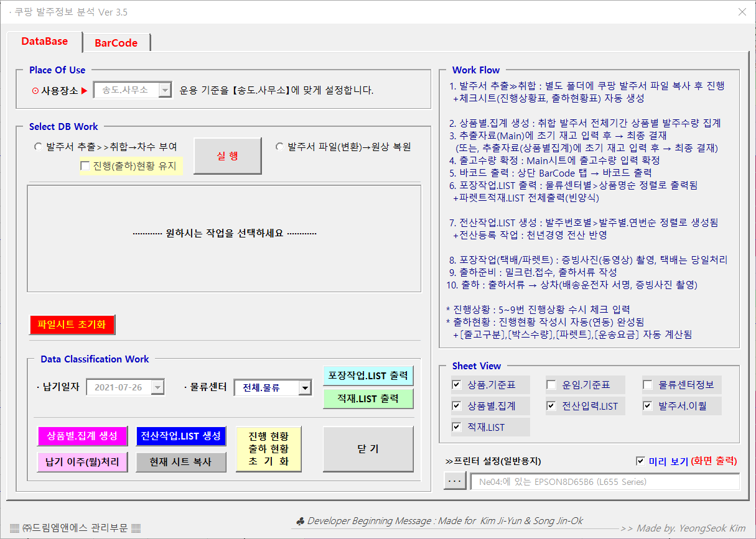Enable 진행(출하)현황 유지 checkbox
This screenshot has width=756, height=539.
click(x=85, y=165)
